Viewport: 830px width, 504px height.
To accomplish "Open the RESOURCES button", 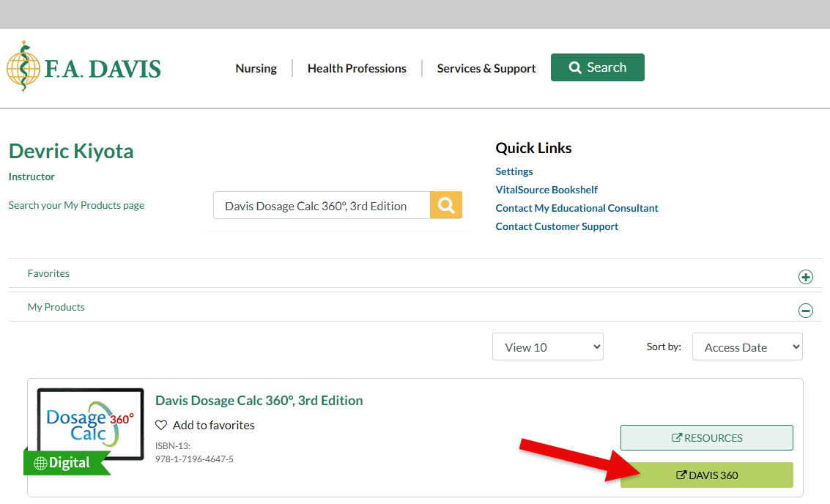I will pyautogui.click(x=706, y=438).
